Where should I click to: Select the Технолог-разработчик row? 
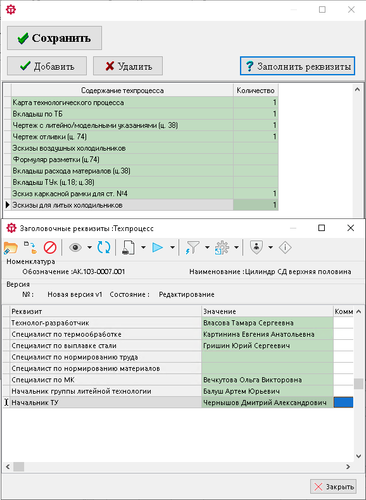[178, 323]
